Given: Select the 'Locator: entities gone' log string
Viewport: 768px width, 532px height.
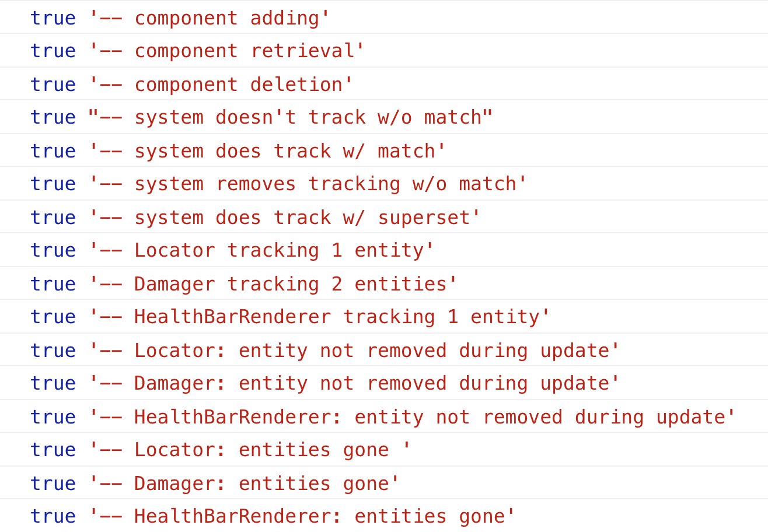Looking at the screenshot, I should [x=249, y=450].
